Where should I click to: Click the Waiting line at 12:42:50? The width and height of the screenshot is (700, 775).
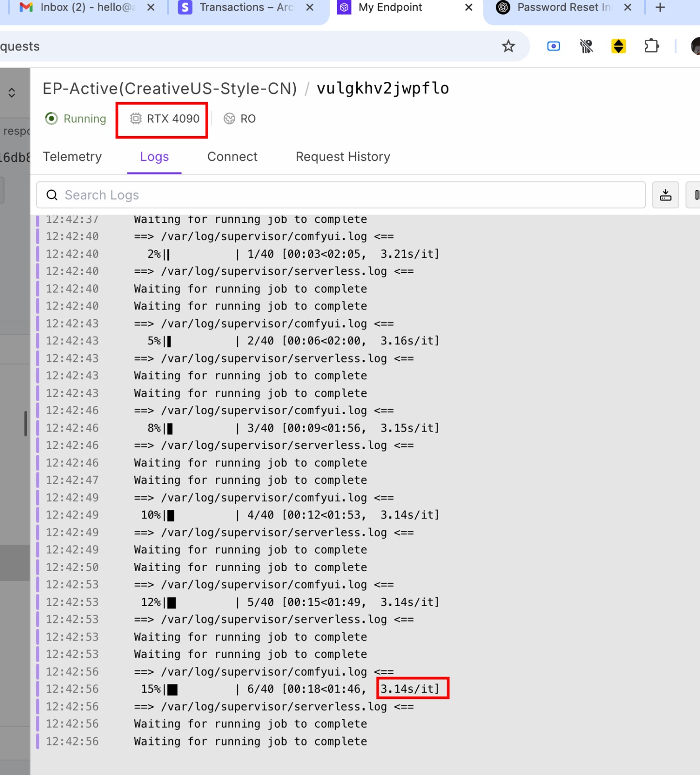tap(251, 567)
